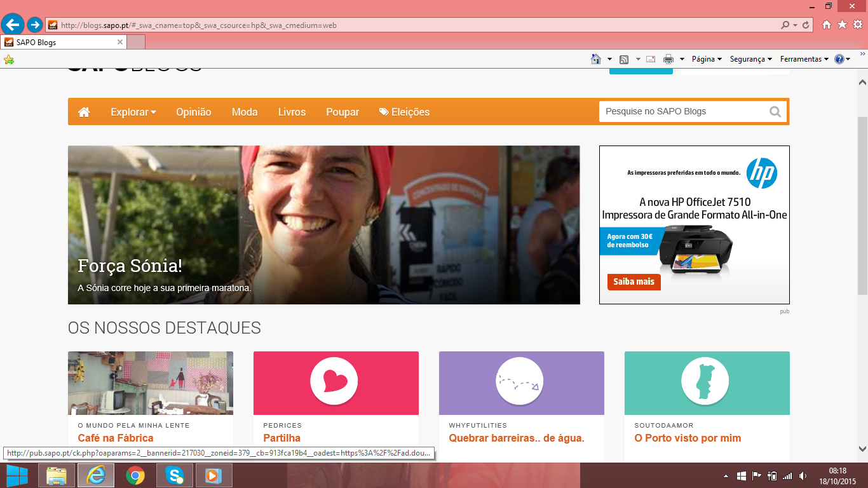Screen dimensions: 868x488
Task: Click the browser Back arrow button
Action: coord(13,25)
